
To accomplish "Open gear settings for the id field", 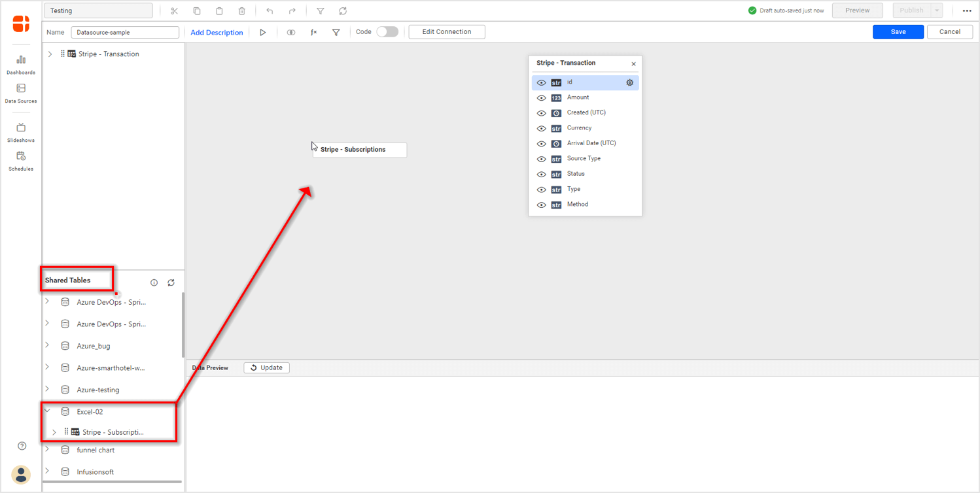I will tap(629, 82).
